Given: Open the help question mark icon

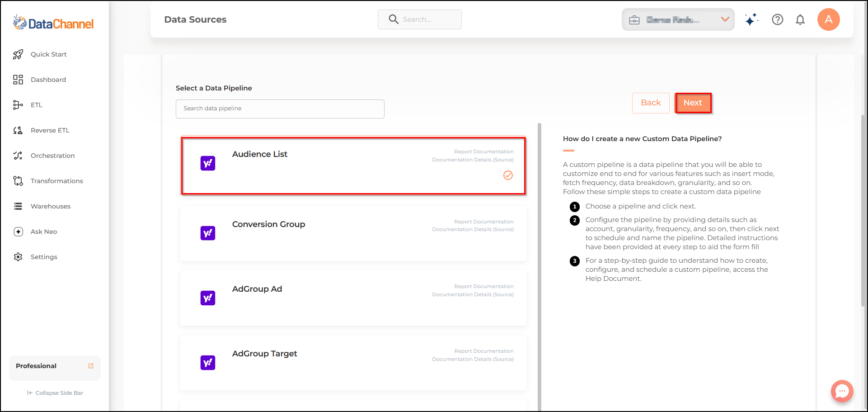Looking at the screenshot, I should click(778, 19).
